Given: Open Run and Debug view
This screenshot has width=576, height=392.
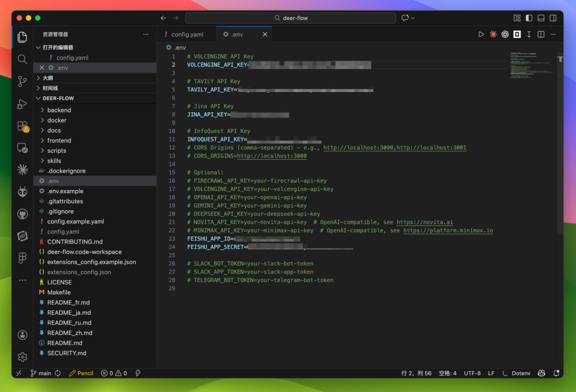Looking at the screenshot, I should pos(22,104).
